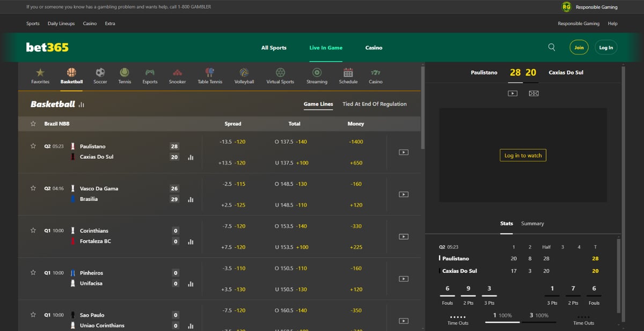Viewport: 644px width, 331px height.
Task: Open the Schedule calendar icon
Action: 348,76
